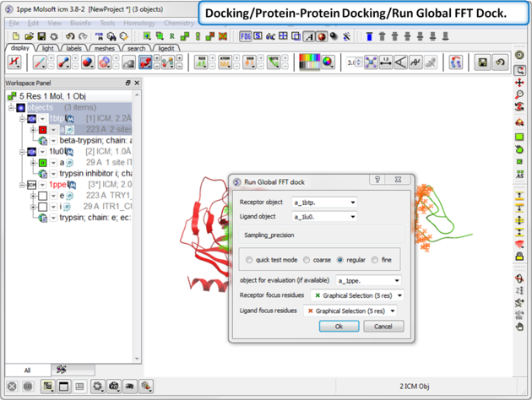Switch to the light tab
532x400 pixels.
click(x=48, y=48)
